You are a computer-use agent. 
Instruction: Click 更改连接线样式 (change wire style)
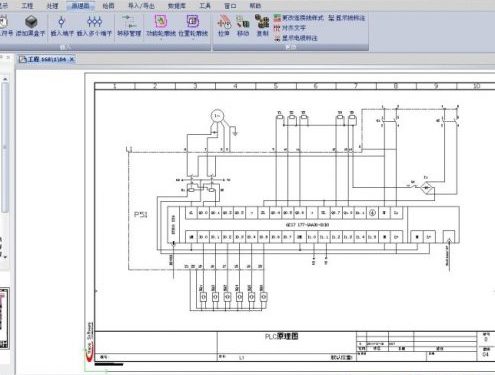(298, 18)
